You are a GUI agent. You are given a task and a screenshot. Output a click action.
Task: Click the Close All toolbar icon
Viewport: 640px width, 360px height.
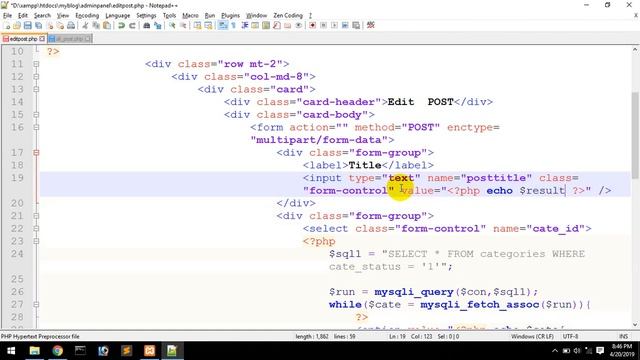point(60,25)
